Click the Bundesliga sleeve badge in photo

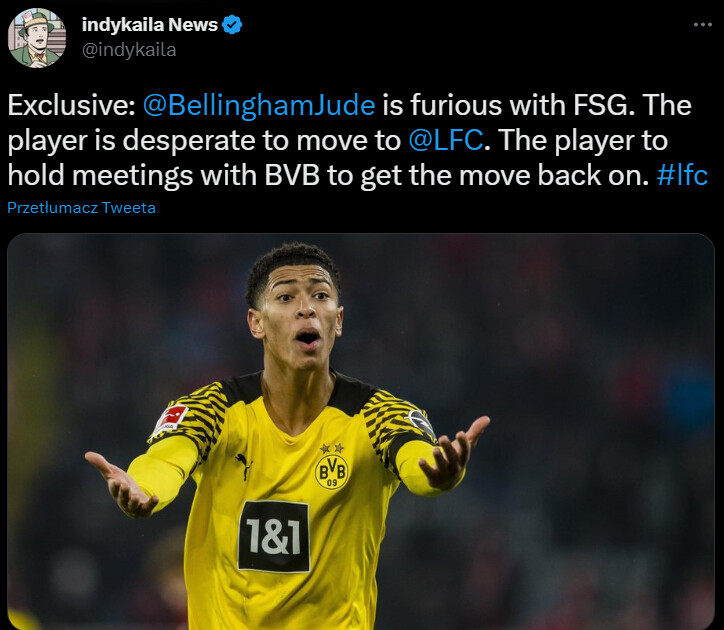point(169,419)
